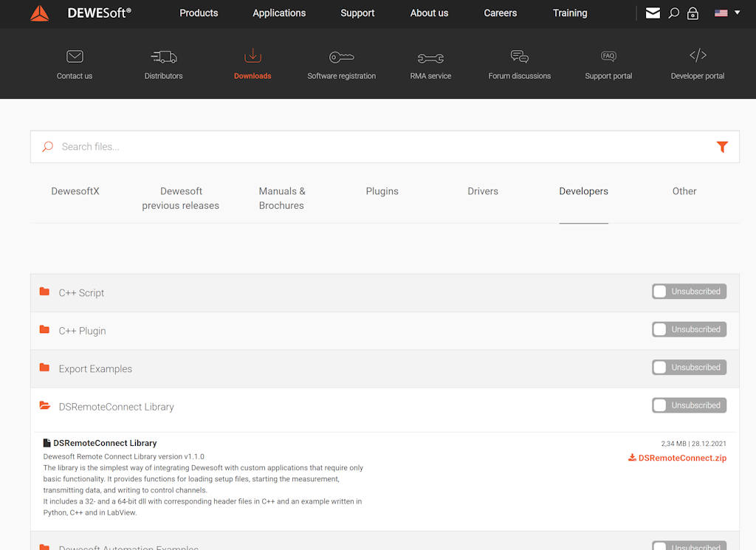756x550 pixels.
Task: Open site search magnifier in header
Action: [673, 13]
